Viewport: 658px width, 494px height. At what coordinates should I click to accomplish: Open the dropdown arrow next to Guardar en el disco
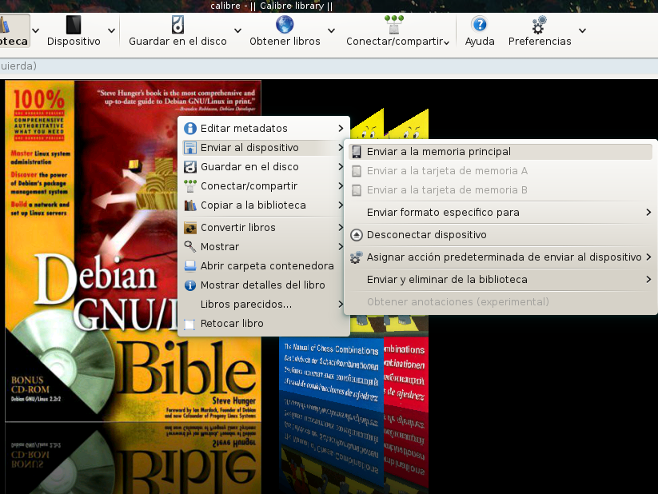pyautogui.click(x=238, y=31)
